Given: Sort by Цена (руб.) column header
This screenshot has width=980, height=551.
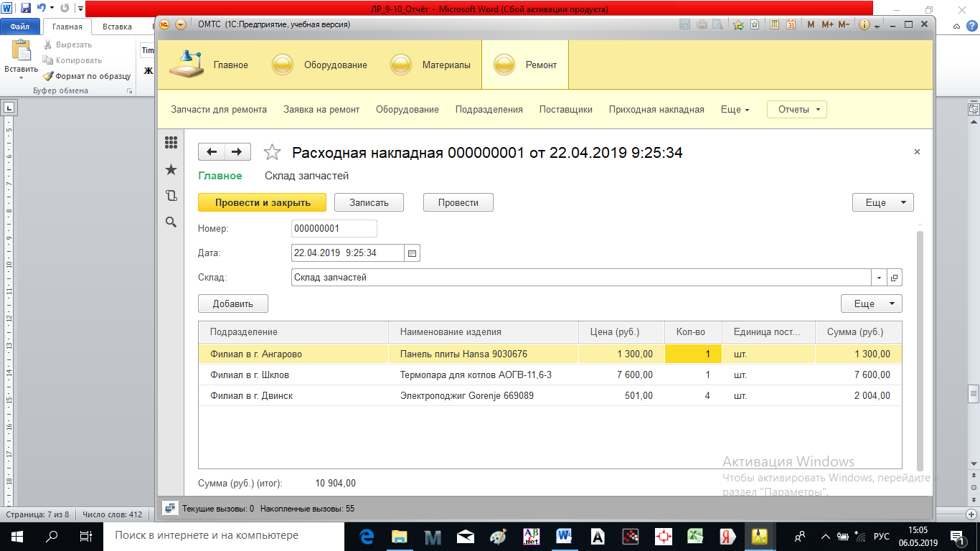Looking at the screenshot, I should coord(622,332).
